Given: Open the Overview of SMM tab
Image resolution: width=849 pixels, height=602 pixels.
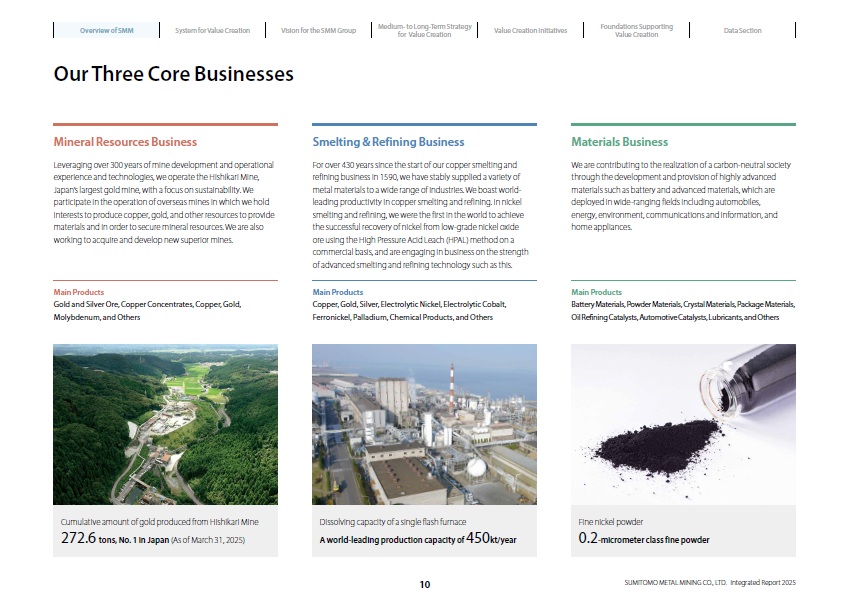Looking at the screenshot, I should click(106, 31).
